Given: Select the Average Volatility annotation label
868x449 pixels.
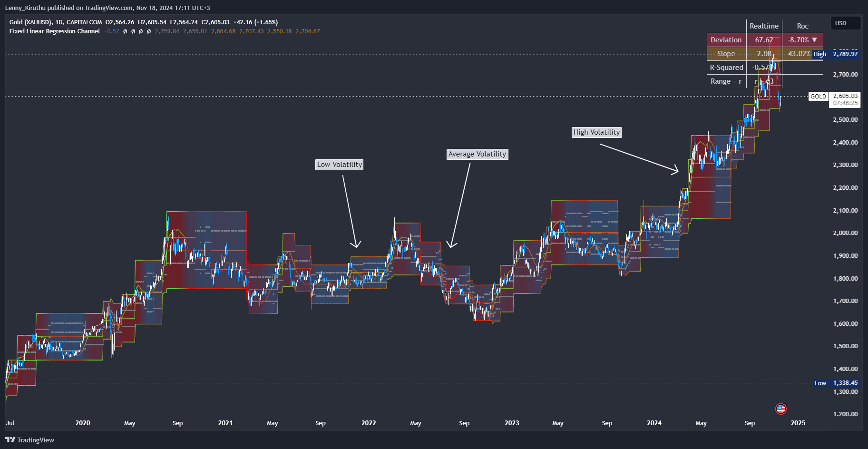Looking at the screenshot, I should tap(478, 154).
